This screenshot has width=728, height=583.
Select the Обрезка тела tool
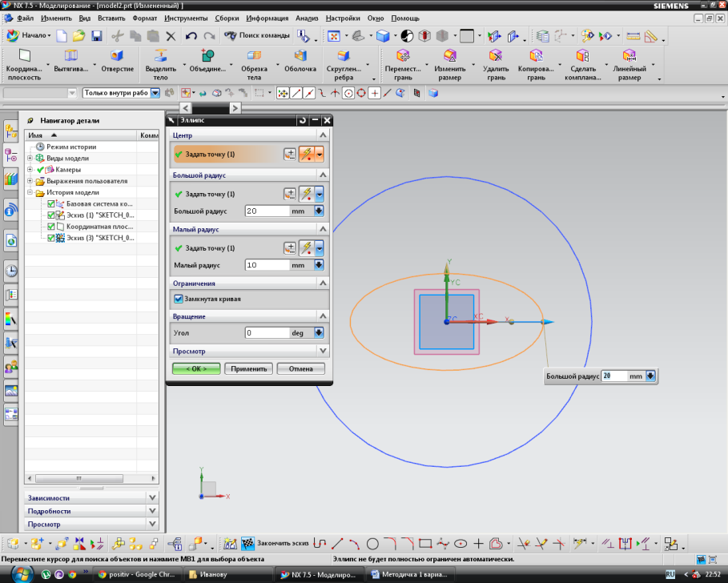pos(254,56)
